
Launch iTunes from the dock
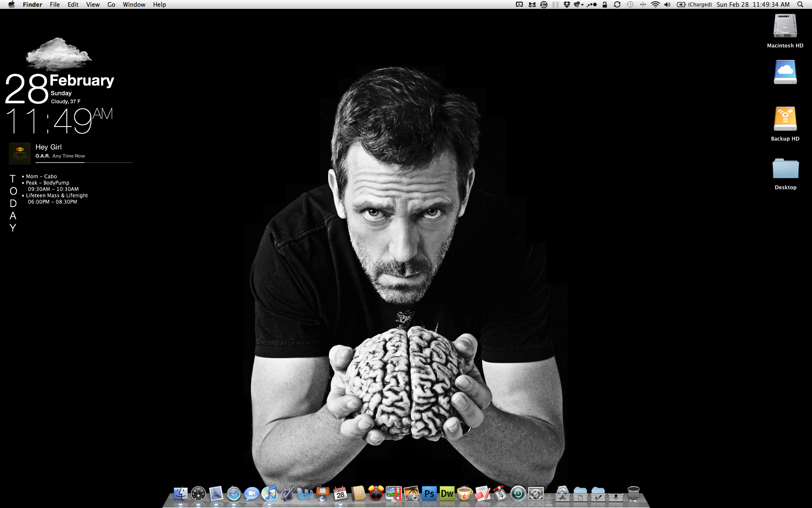(269, 494)
